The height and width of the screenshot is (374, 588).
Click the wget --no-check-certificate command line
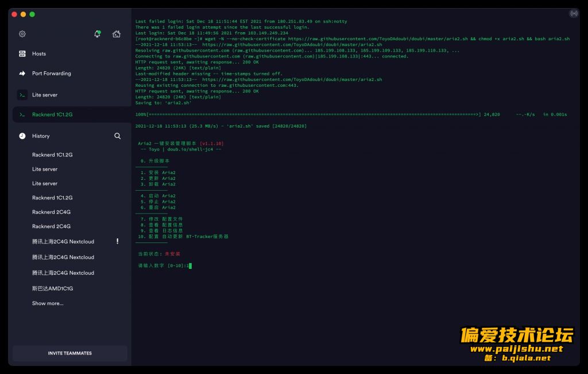pos(353,38)
